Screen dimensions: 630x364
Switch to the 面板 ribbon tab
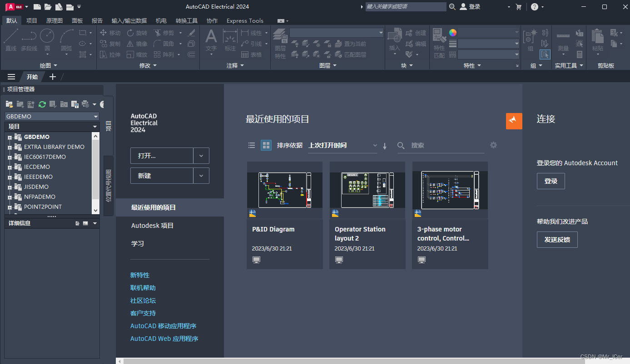[x=77, y=20]
